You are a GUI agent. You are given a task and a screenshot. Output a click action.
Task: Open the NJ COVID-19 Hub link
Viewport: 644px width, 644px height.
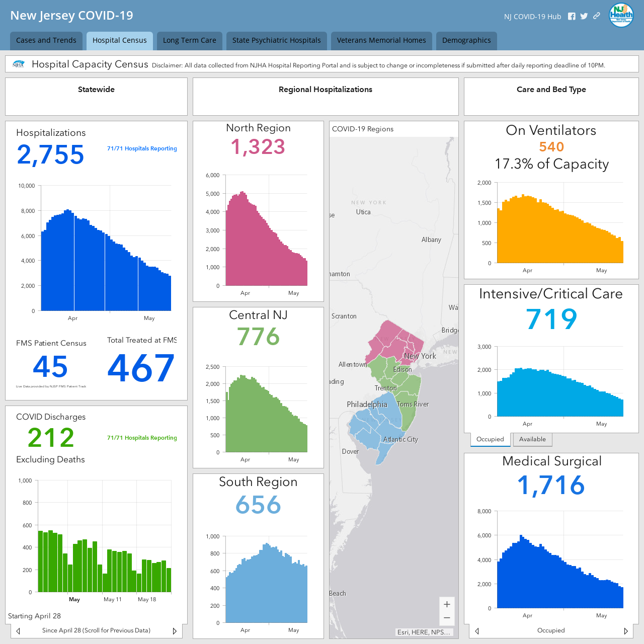point(532,17)
